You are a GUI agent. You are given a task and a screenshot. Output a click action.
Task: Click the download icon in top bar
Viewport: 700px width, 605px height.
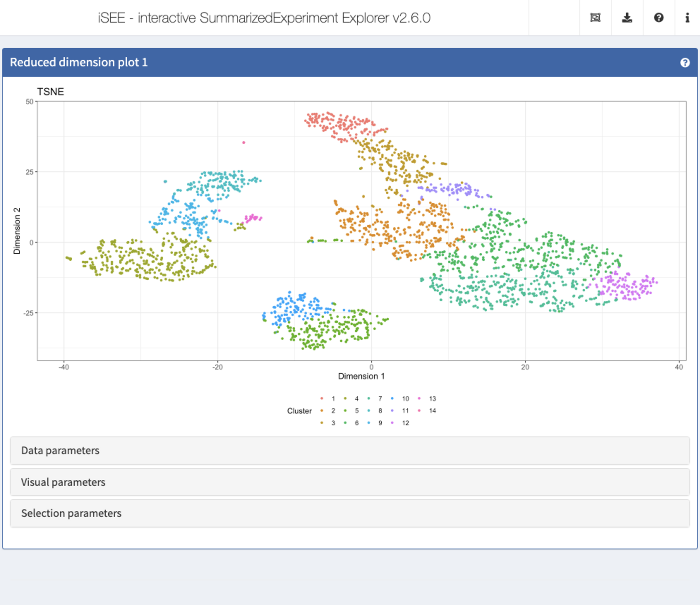tap(627, 18)
